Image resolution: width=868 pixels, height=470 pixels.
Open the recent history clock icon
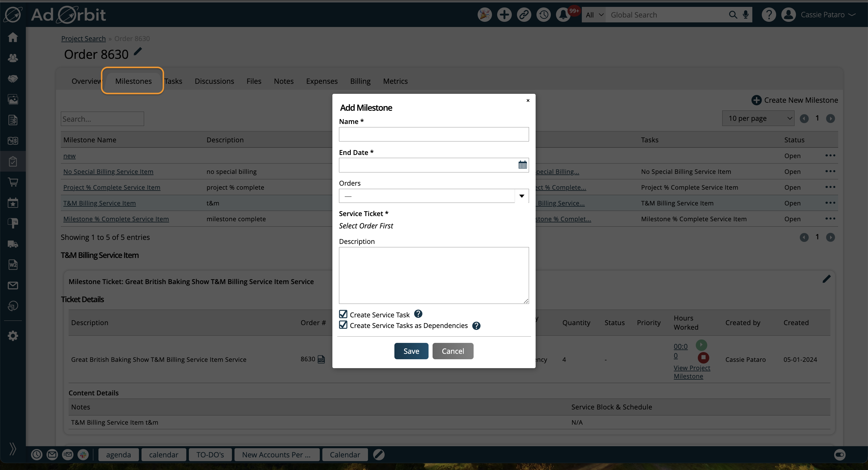[x=543, y=15]
